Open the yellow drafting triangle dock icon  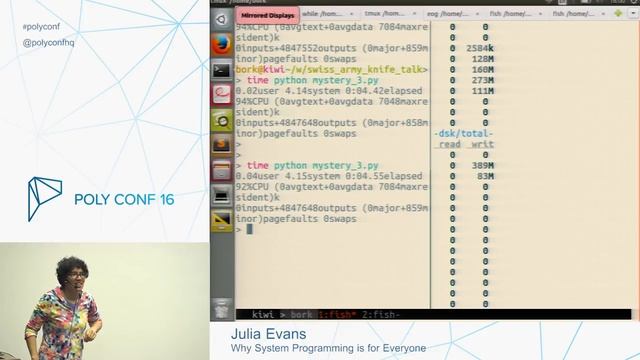pos(222,220)
